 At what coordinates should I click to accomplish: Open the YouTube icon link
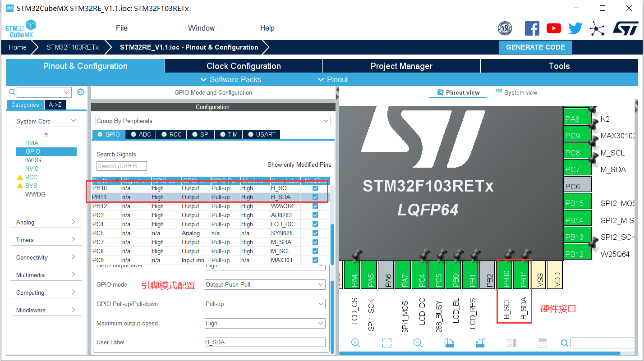(x=554, y=28)
